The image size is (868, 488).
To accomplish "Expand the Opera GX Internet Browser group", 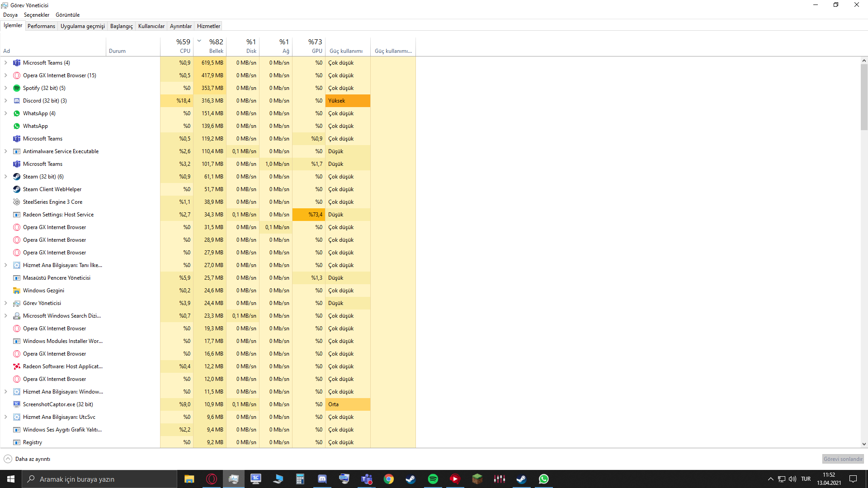I will 5,75.
